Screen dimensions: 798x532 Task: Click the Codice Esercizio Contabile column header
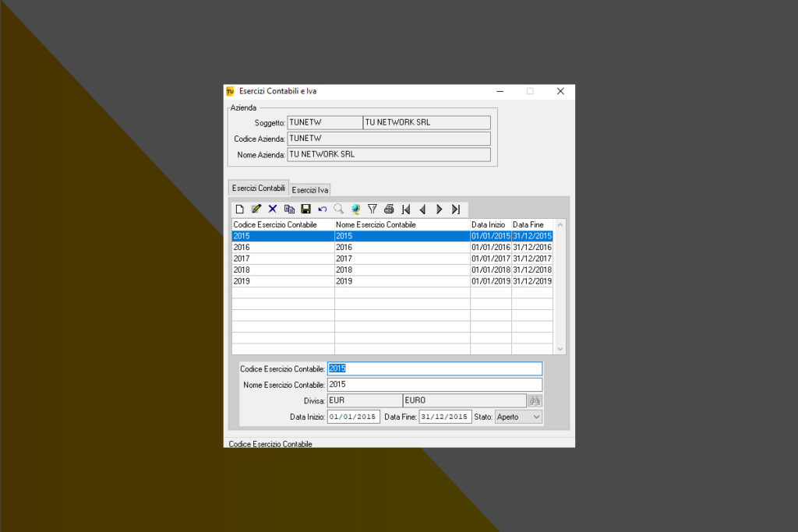click(x=283, y=224)
